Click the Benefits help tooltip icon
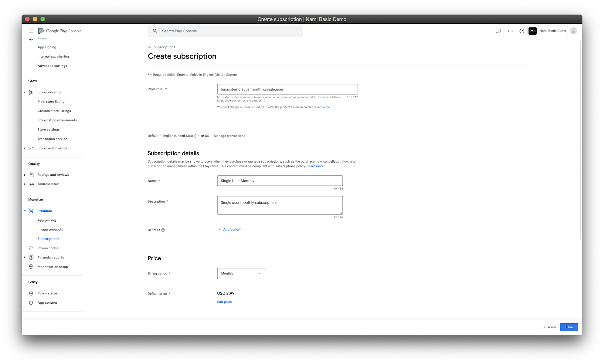This screenshot has width=604, height=364. 163,230
